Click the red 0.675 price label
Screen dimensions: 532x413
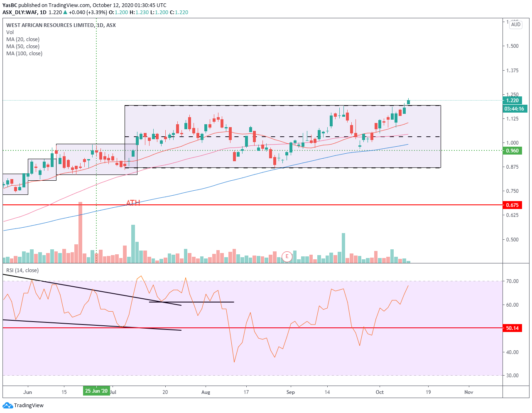(x=512, y=205)
